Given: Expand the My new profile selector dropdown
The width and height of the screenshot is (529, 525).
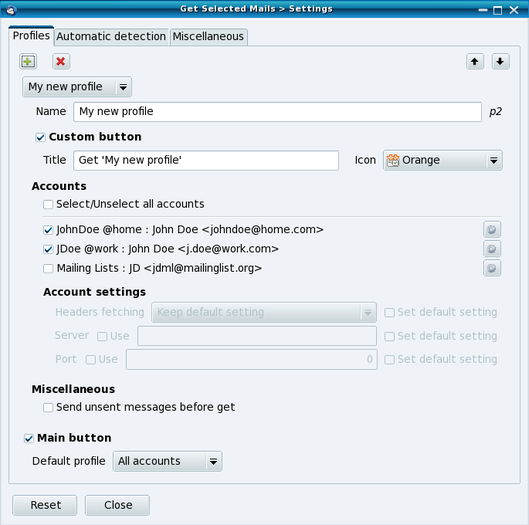Looking at the screenshot, I should click(x=77, y=87).
